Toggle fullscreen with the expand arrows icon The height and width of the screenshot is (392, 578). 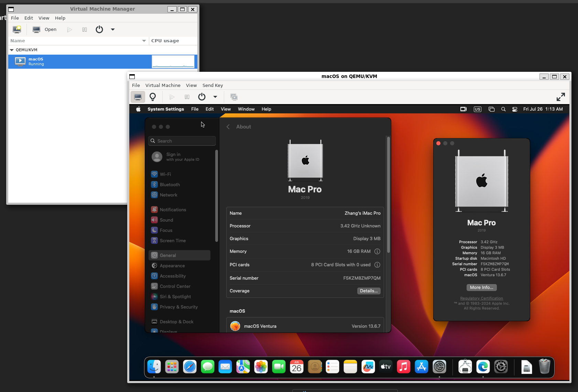click(x=561, y=97)
